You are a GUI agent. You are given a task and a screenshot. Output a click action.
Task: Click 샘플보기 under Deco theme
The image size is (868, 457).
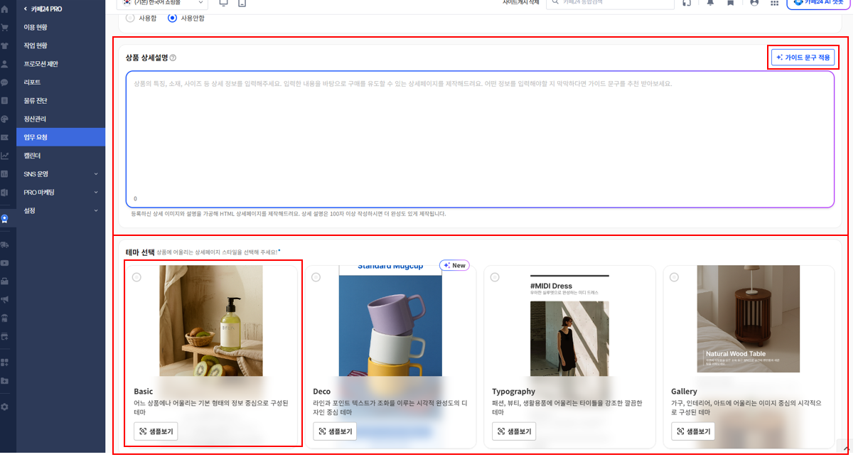coord(335,431)
